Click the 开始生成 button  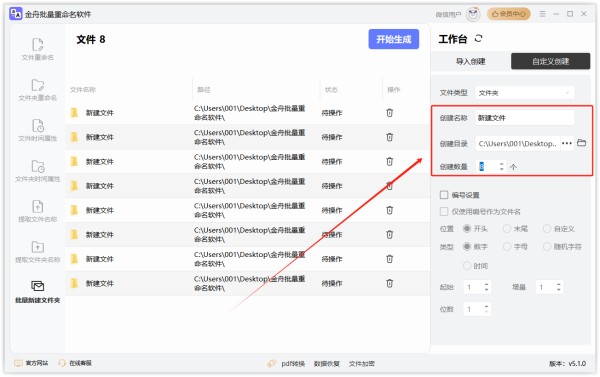(394, 39)
